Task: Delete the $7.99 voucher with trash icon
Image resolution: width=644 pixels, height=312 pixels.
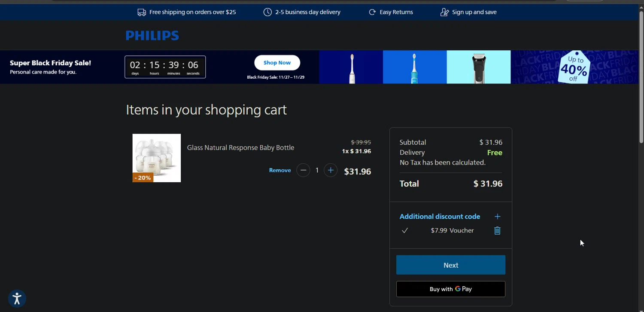Action: (x=497, y=230)
